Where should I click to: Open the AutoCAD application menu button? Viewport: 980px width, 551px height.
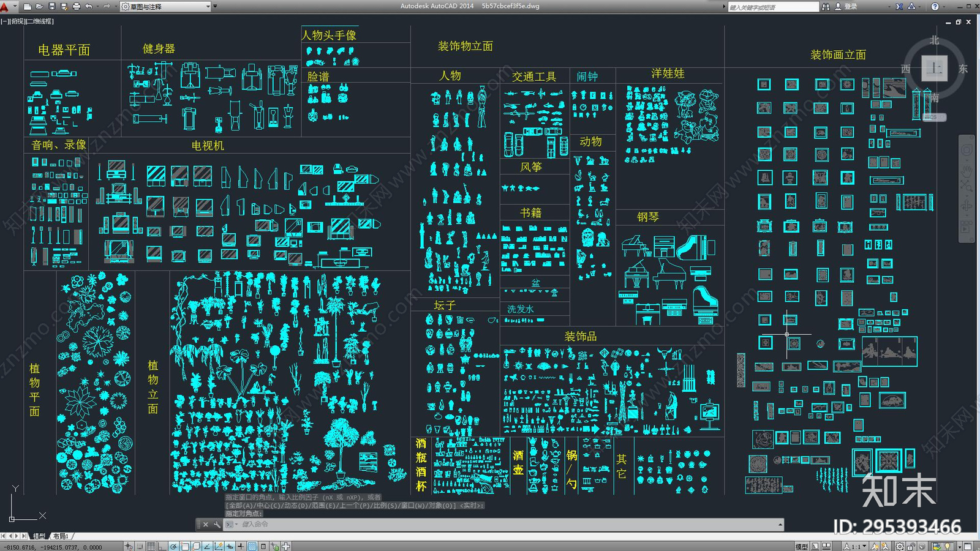[5, 7]
